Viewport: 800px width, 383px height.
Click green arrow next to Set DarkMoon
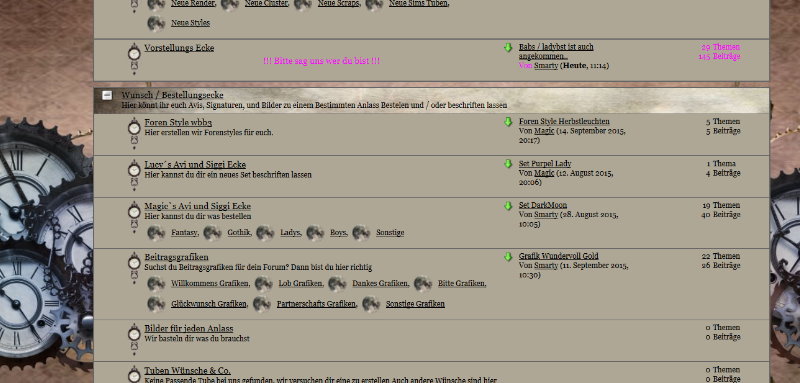pos(508,206)
